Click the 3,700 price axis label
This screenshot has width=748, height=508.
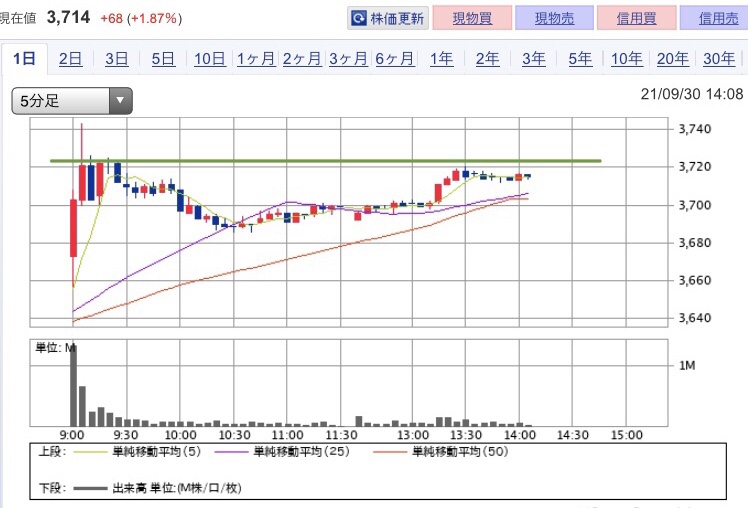point(695,205)
